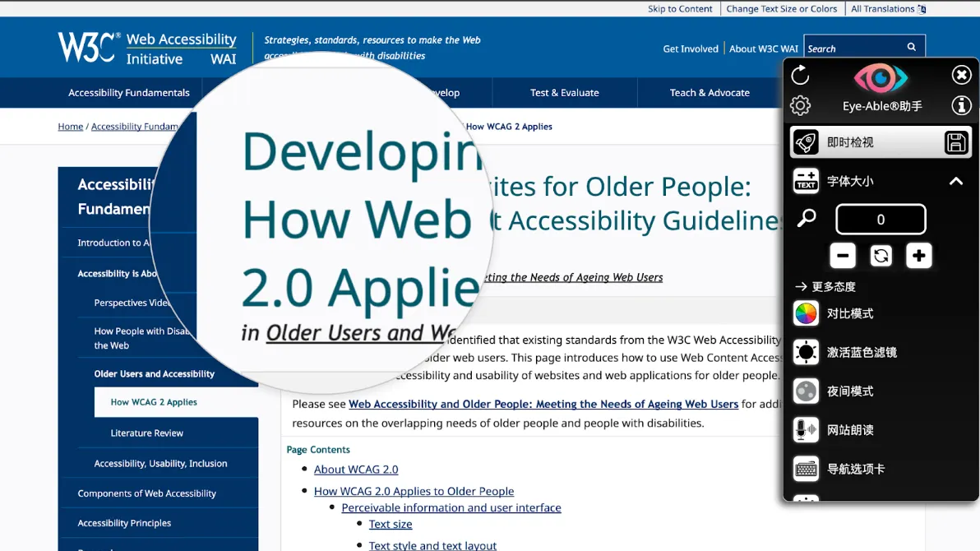Reset font size with refresh button

881,256
